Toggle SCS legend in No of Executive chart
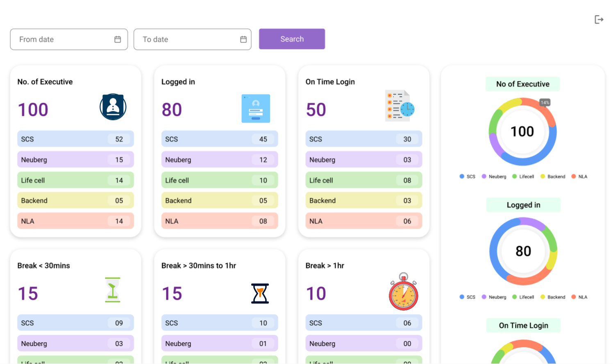The height and width of the screenshot is (364, 613). (x=467, y=176)
